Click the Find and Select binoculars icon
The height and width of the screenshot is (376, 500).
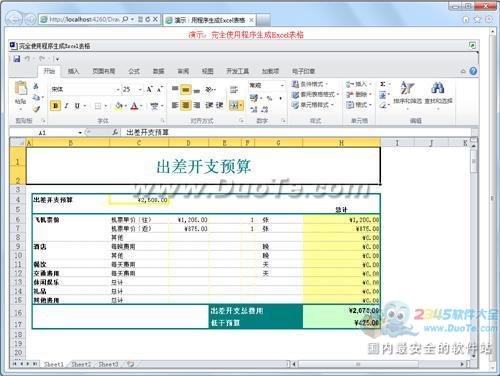438,88
